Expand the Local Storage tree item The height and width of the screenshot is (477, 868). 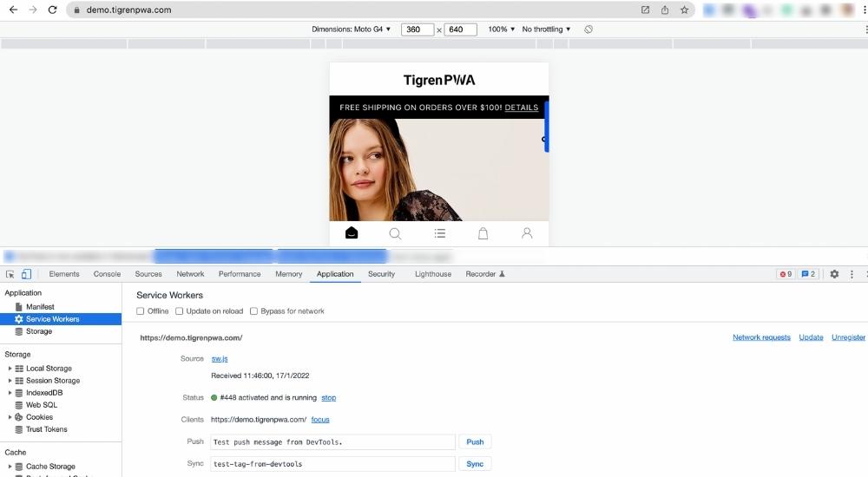click(10, 369)
